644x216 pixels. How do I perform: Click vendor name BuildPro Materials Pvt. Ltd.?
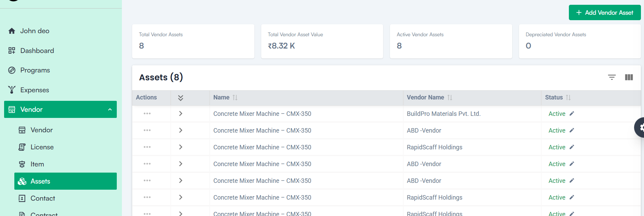point(444,114)
